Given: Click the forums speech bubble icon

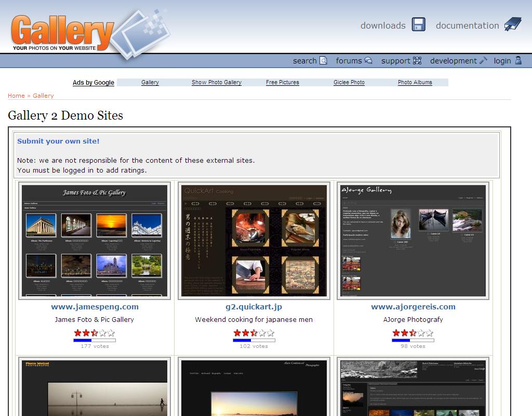Looking at the screenshot, I should pos(368,60).
